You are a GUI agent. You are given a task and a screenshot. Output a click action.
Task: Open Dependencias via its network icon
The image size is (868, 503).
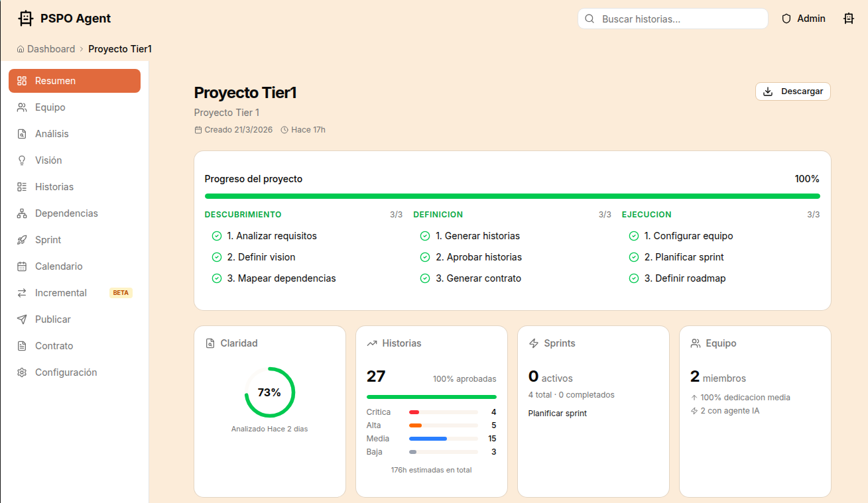22,213
